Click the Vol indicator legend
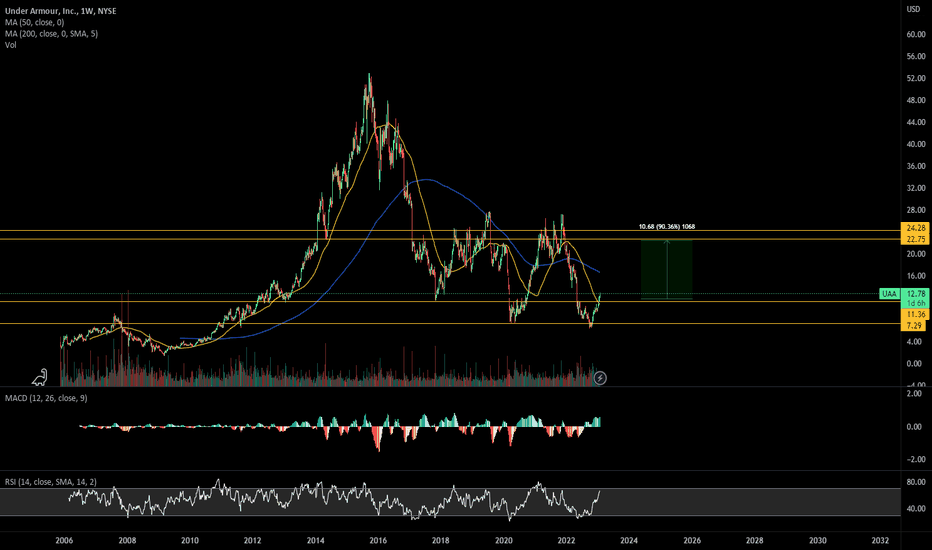The image size is (932, 550). 11,45
